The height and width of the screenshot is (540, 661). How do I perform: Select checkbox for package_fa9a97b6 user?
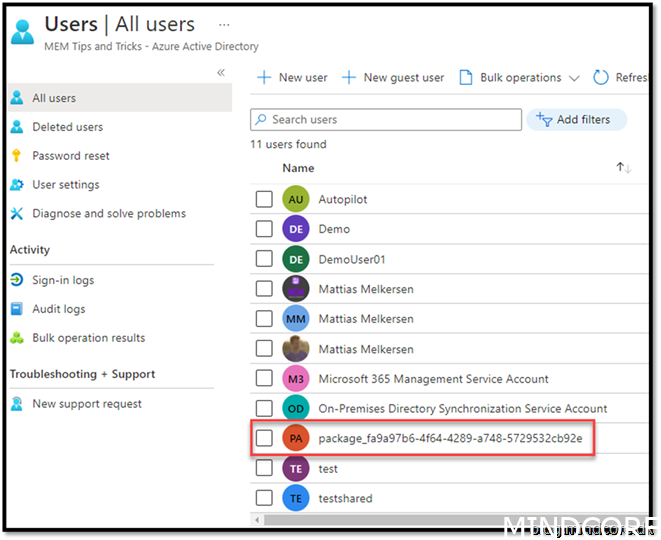(x=264, y=438)
